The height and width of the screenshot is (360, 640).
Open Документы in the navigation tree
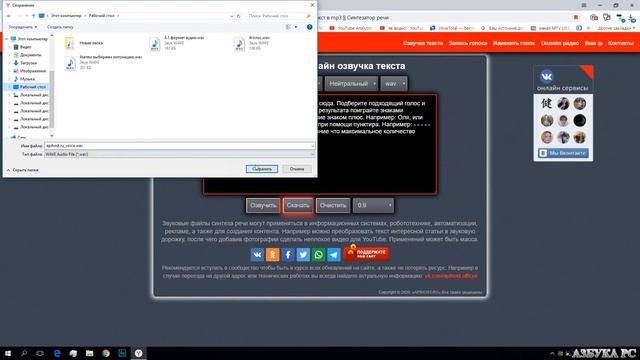pyautogui.click(x=27, y=55)
